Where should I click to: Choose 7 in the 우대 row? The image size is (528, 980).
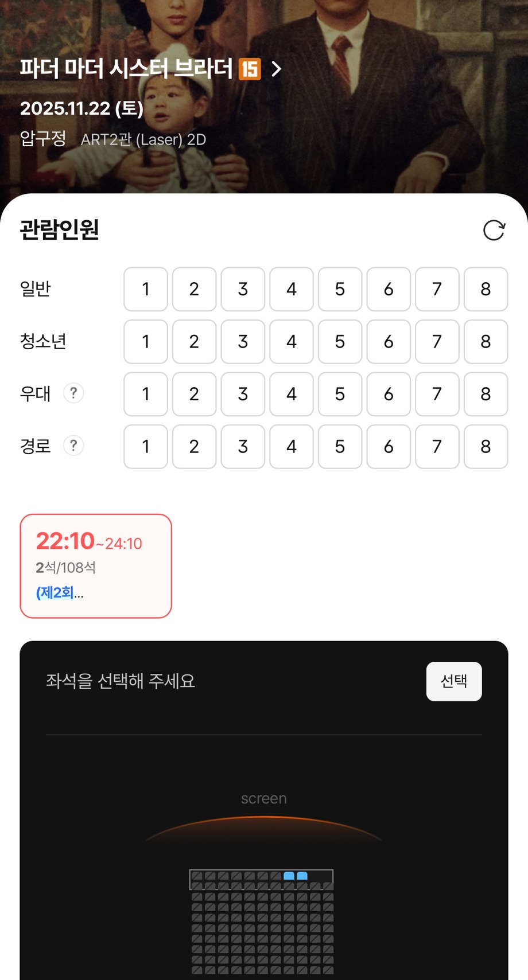pos(437,394)
